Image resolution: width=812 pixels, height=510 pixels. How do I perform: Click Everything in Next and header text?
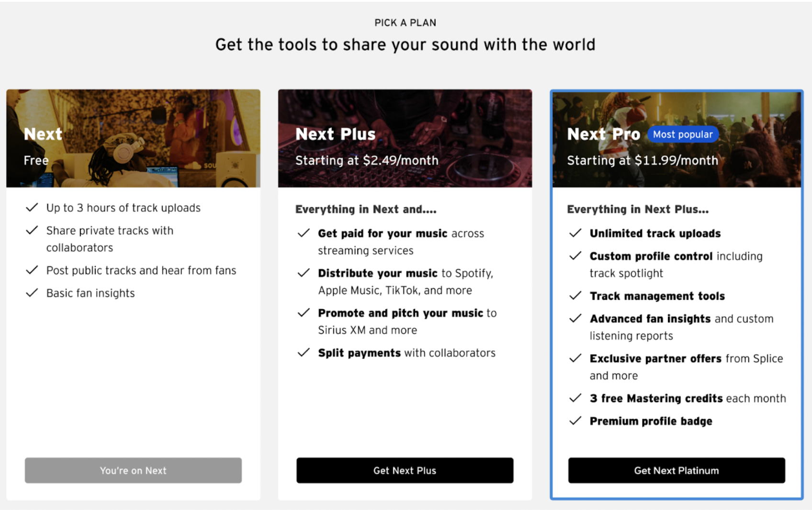[365, 209]
